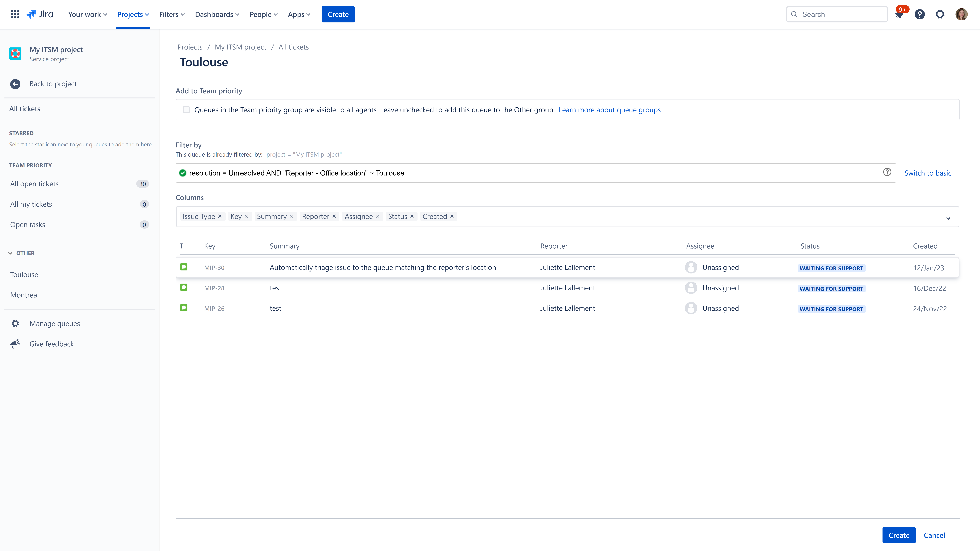Expand the Columns dropdown arrow

point(948,218)
